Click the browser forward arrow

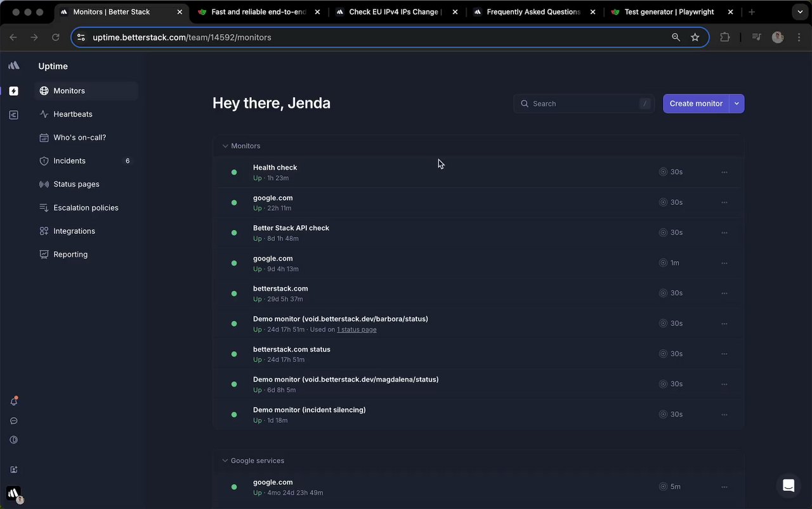pos(34,37)
